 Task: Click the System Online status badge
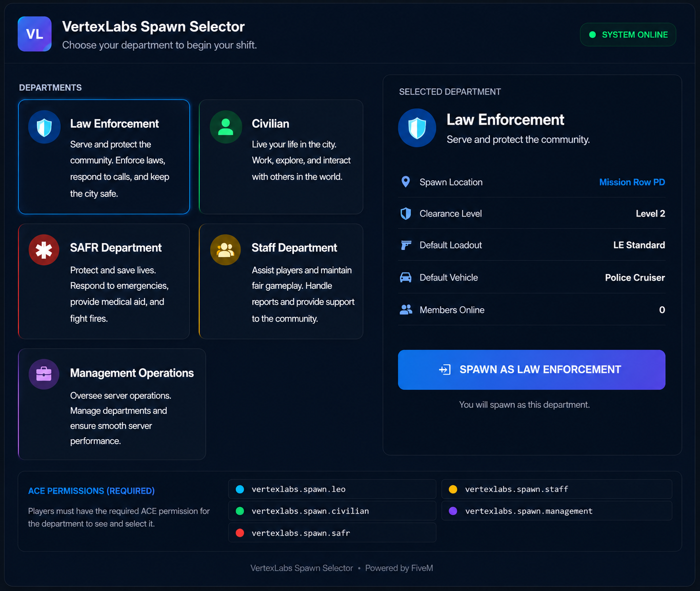click(628, 35)
